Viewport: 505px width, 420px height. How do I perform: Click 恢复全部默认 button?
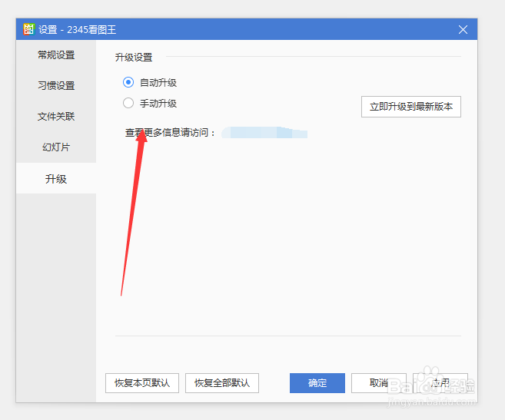click(222, 383)
